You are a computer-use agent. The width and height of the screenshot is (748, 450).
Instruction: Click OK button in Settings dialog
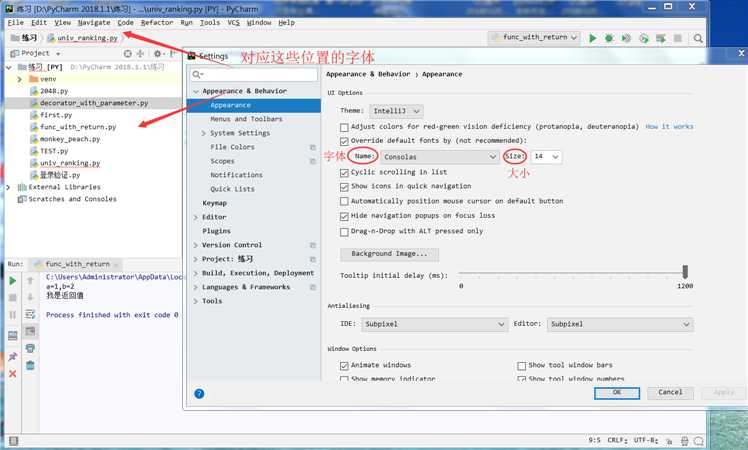pos(617,393)
